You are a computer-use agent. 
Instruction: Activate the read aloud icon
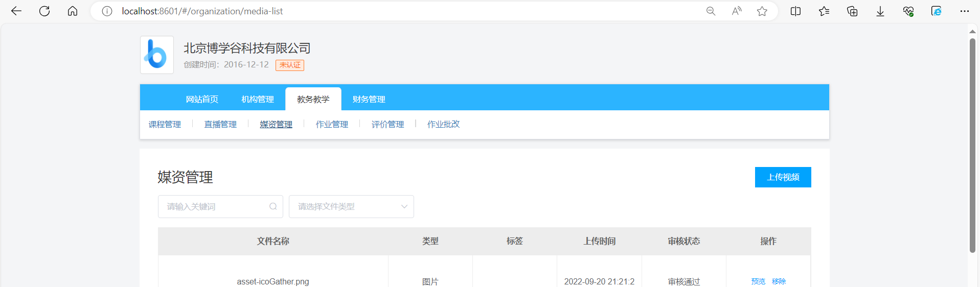737,11
